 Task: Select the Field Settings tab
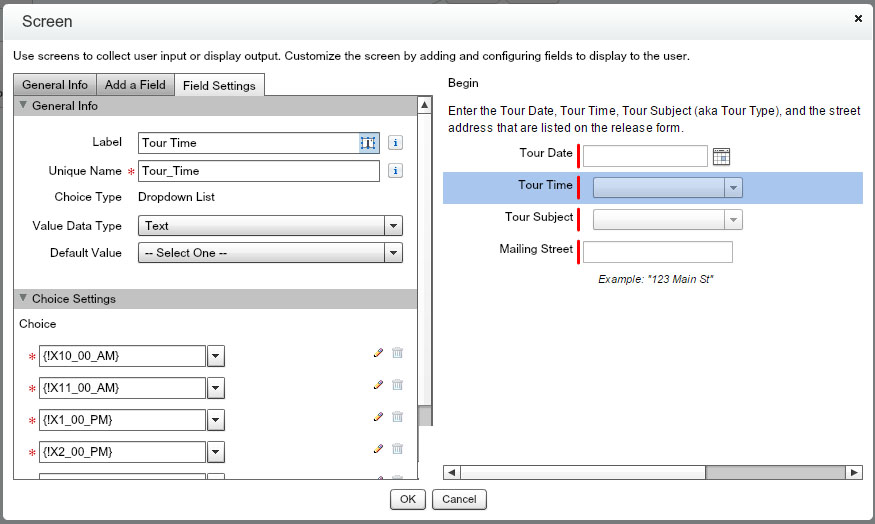pos(219,85)
